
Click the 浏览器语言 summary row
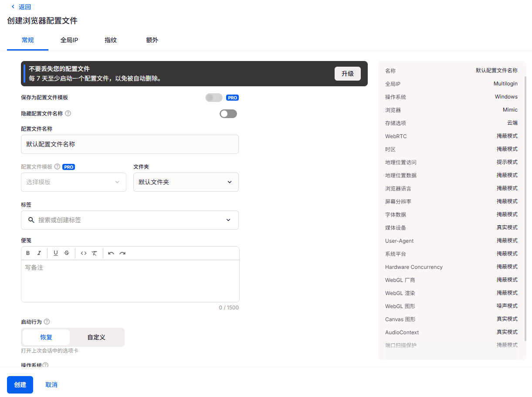click(x=451, y=188)
